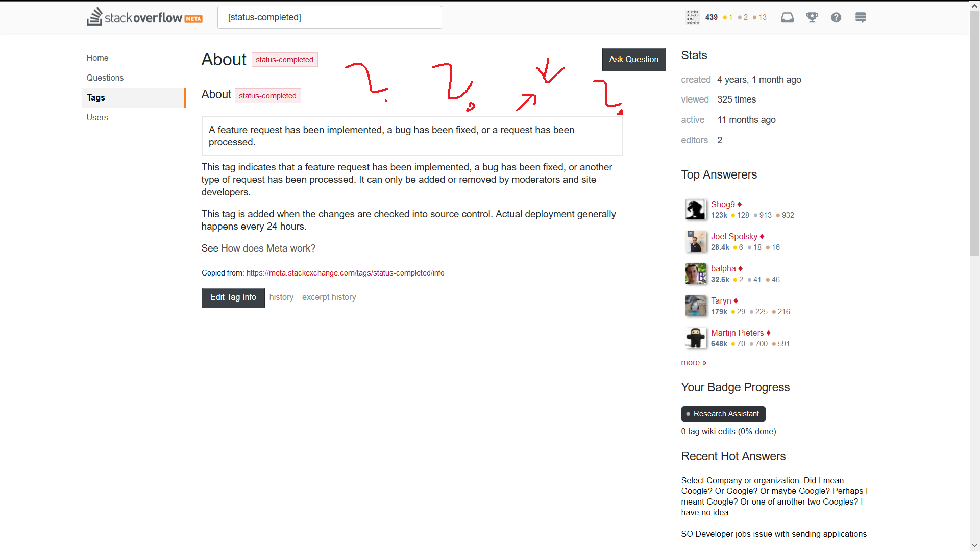This screenshot has height=551, width=980.
Task: Open the meta.stackexchange.com tags link
Action: pyautogui.click(x=345, y=272)
